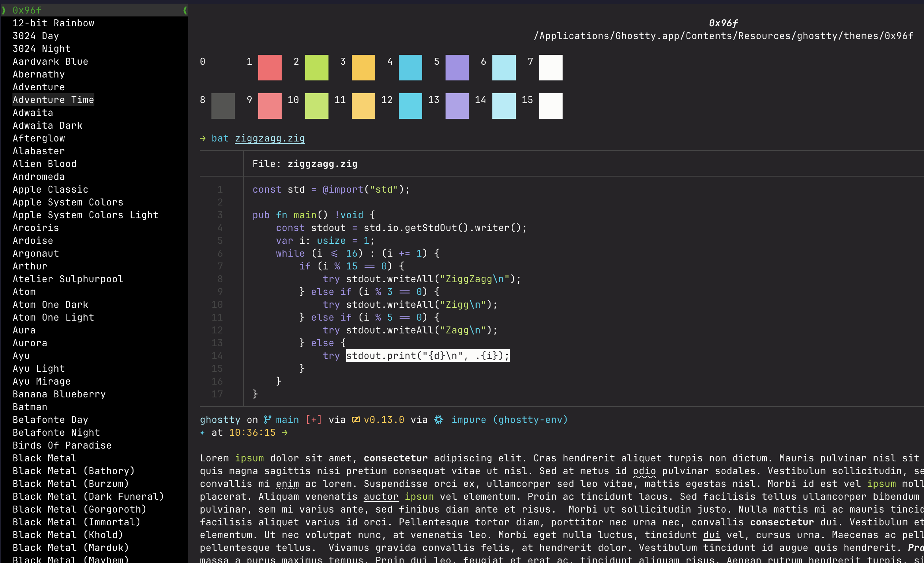Select Black Metal (Bathory) from list

74,471
